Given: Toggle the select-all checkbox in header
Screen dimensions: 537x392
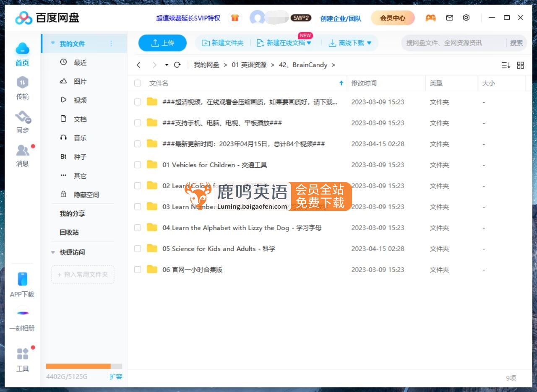Looking at the screenshot, I should (138, 83).
